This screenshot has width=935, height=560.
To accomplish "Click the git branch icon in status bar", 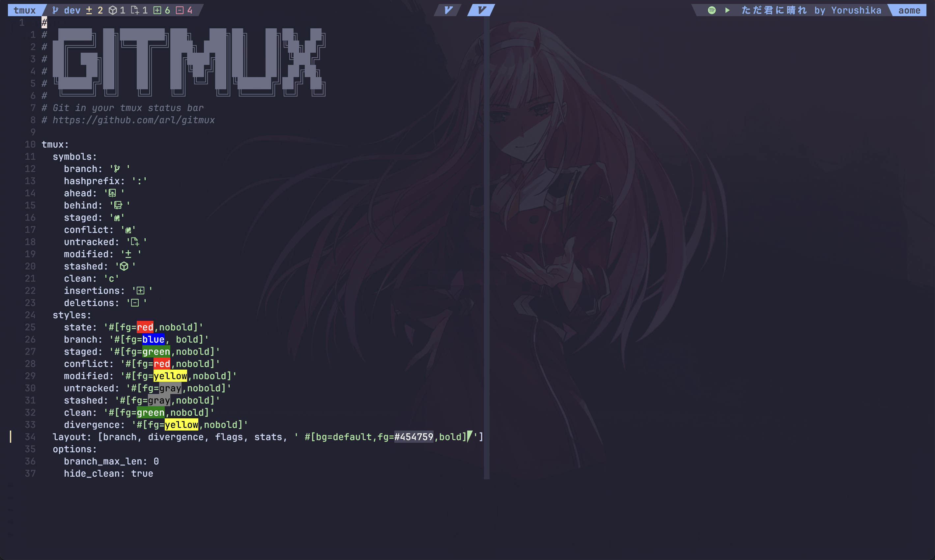I will (55, 10).
